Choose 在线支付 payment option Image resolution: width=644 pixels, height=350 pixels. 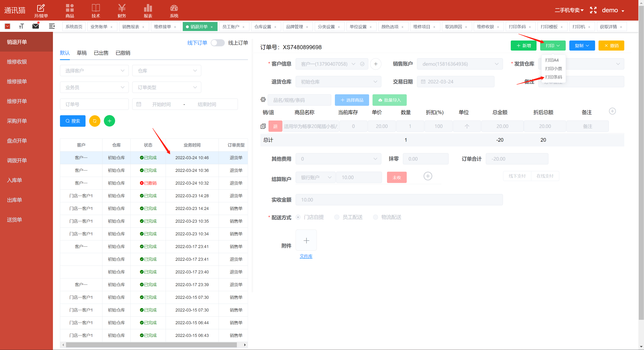[545, 176]
